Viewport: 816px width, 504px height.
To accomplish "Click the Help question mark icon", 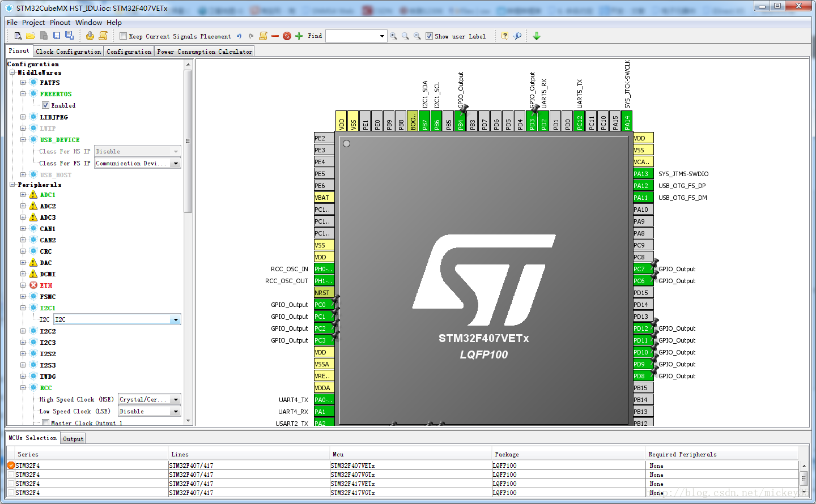I will (505, 36).
